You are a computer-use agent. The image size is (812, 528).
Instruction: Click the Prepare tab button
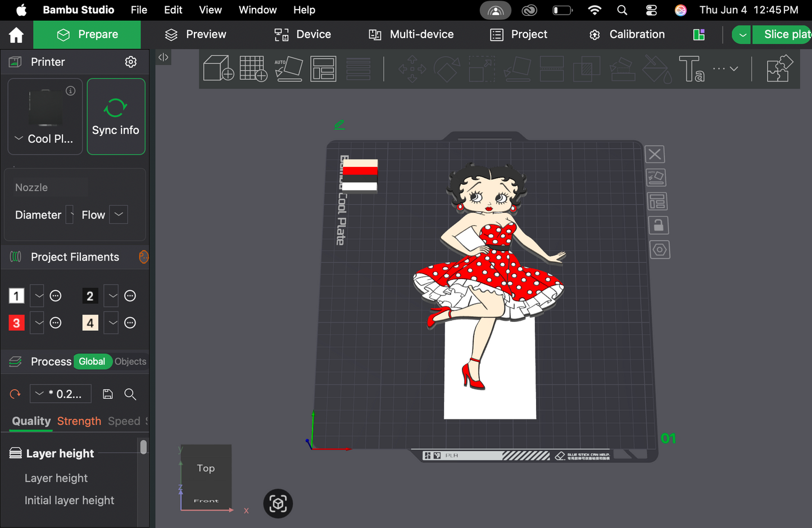87,35
